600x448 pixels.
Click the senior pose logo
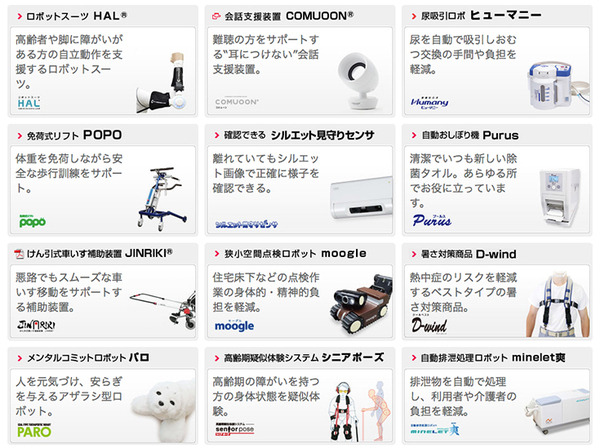[x=235, y=430]
